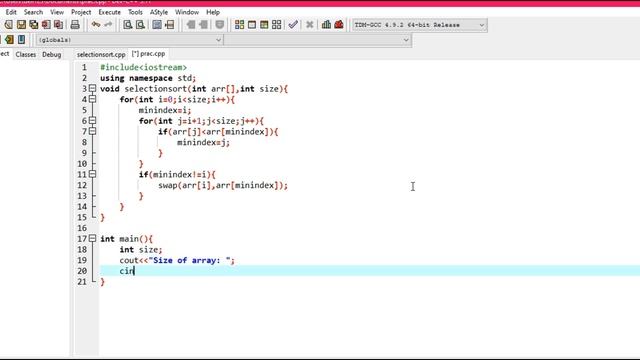This screenshot has width=640, height=360.
Task: Click the red delete profiling info icon
Action: [339, 25]
